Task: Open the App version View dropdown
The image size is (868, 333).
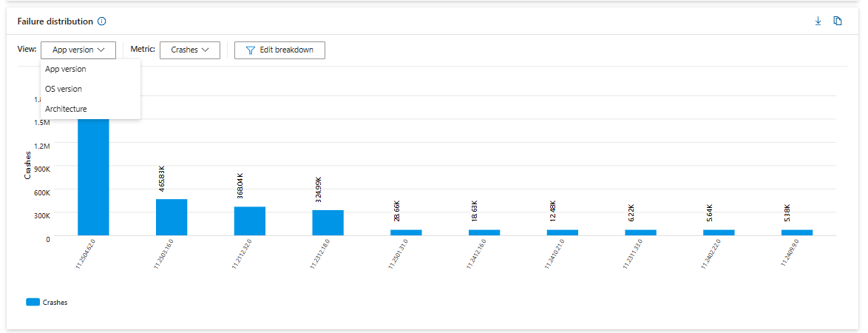Action: pyautogui.click(x=78, y=50)
